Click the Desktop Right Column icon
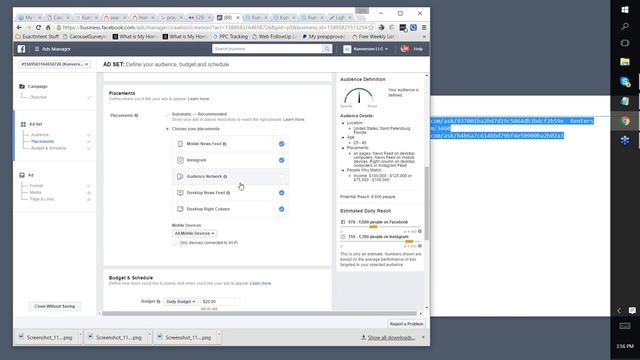 point(180,209)
